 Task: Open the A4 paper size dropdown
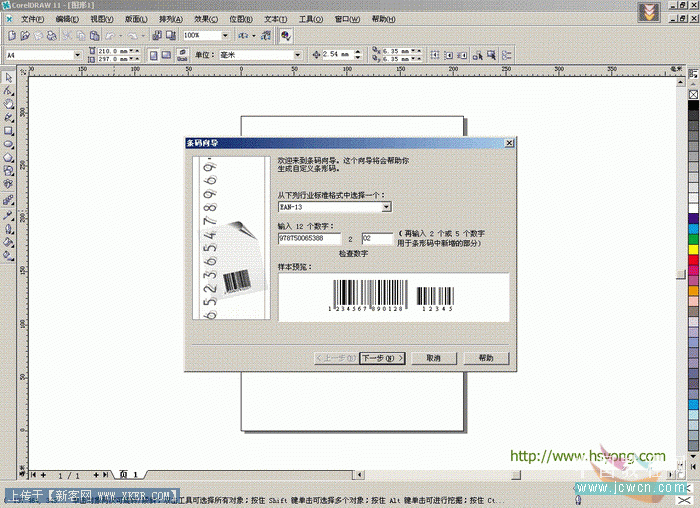[x=80, y=54]
